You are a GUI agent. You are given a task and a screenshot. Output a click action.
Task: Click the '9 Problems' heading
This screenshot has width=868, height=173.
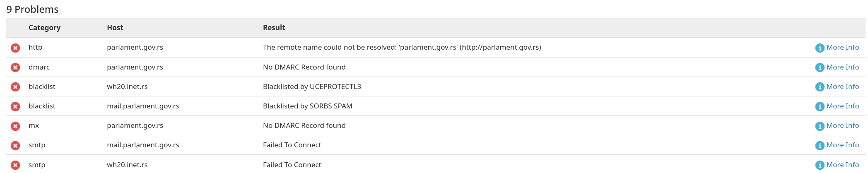point(32,9)
